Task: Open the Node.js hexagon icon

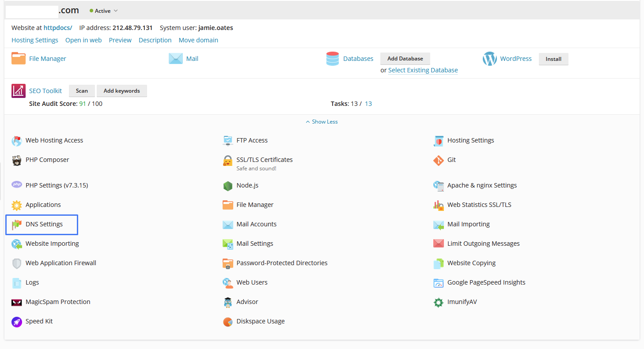Action: coord(227,186)
